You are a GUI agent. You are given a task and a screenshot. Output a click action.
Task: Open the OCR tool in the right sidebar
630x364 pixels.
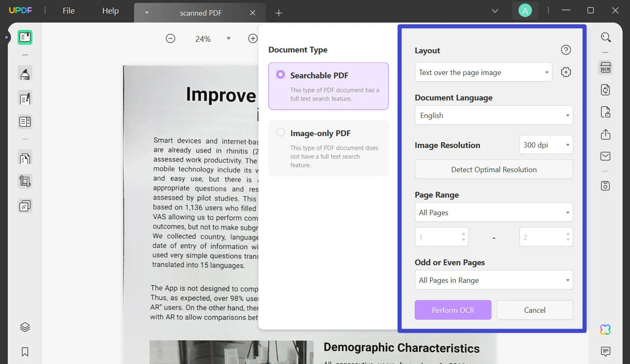605,67
